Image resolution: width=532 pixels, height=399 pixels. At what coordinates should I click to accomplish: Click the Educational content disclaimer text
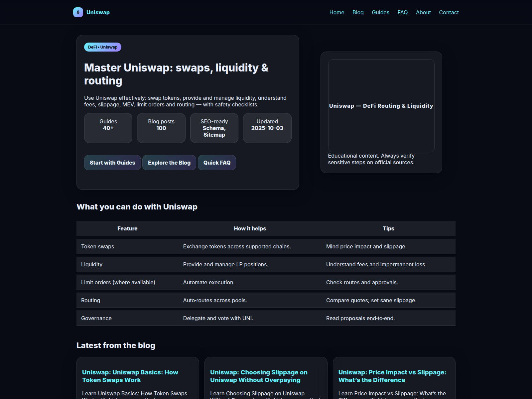coord(371,159)
